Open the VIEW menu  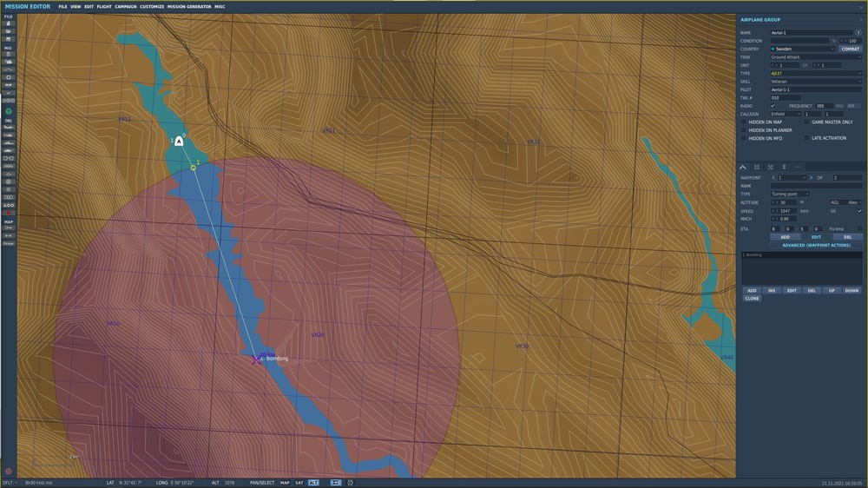click(x=76, y=7)
